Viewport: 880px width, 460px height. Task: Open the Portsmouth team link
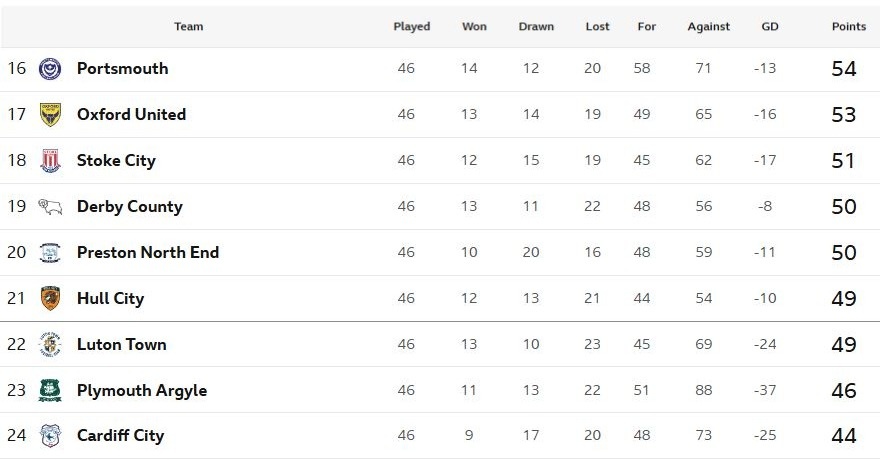pyautogui.click(x=122, y=69)
